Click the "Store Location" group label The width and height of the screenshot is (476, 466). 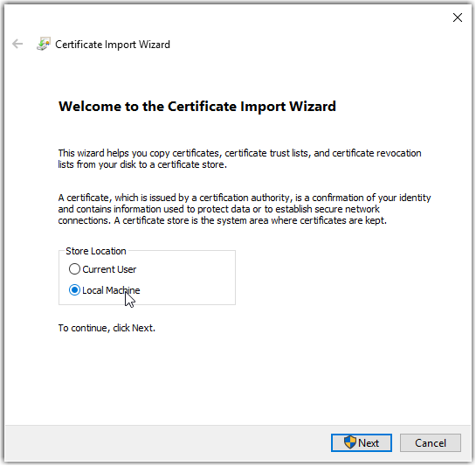click(x=96, y=252)
